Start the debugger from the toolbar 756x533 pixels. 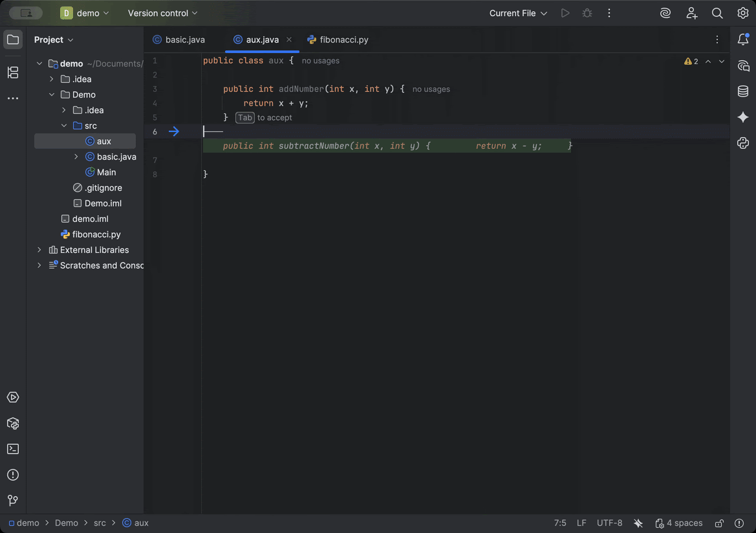pyautogui.click(x=587, y=12)
